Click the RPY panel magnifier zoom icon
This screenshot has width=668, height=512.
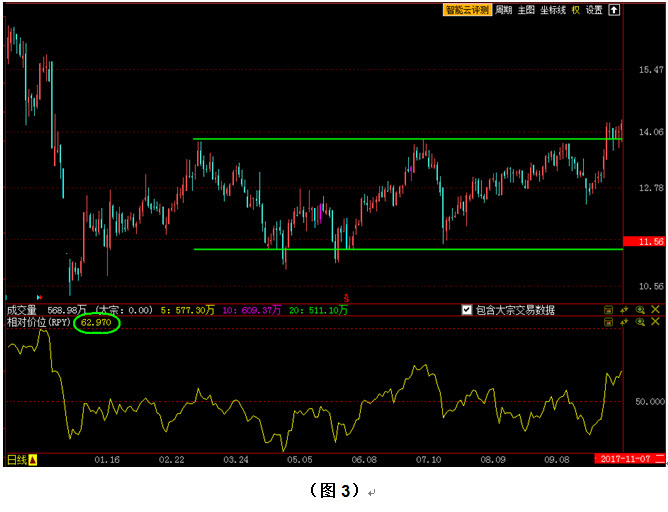pyautogui.click(x=640, y=323)
